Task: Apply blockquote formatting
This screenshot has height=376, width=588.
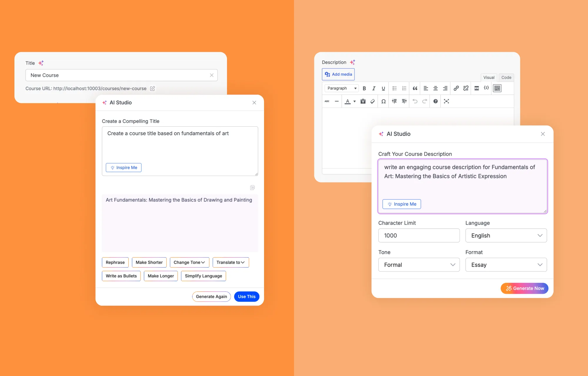Action: [415, 88]
